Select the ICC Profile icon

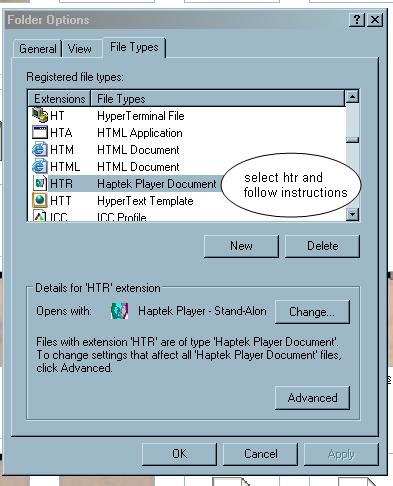pyautogui.click(x=40, y=216)
